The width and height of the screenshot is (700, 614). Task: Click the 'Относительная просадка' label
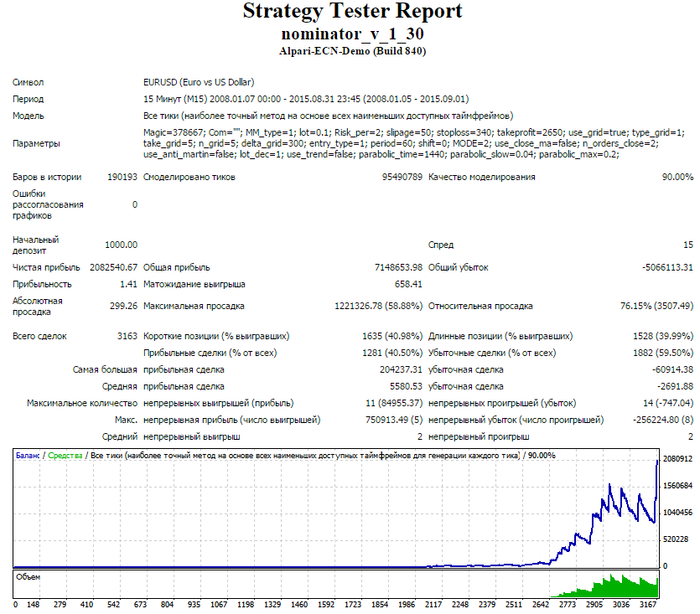[x=480, y=307]
